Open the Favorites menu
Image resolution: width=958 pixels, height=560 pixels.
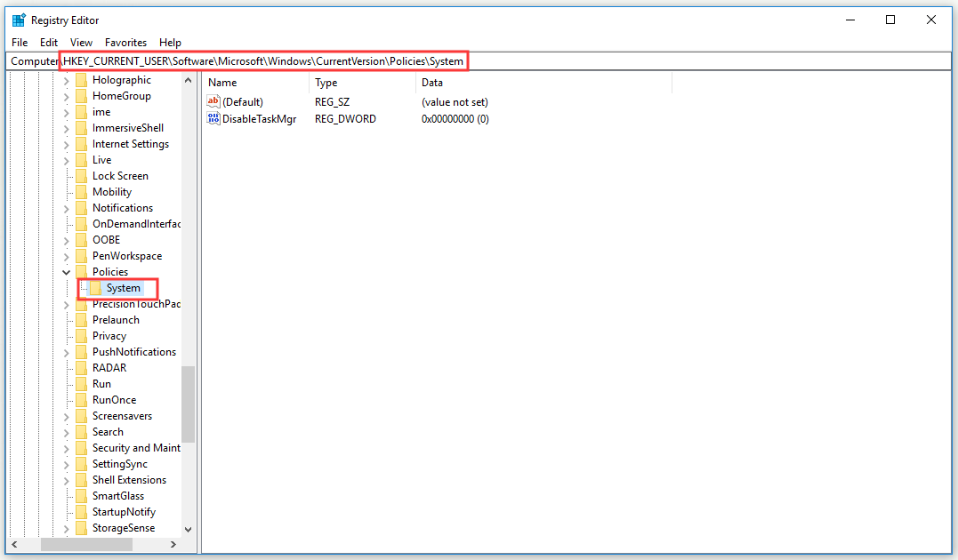point(125,42)
